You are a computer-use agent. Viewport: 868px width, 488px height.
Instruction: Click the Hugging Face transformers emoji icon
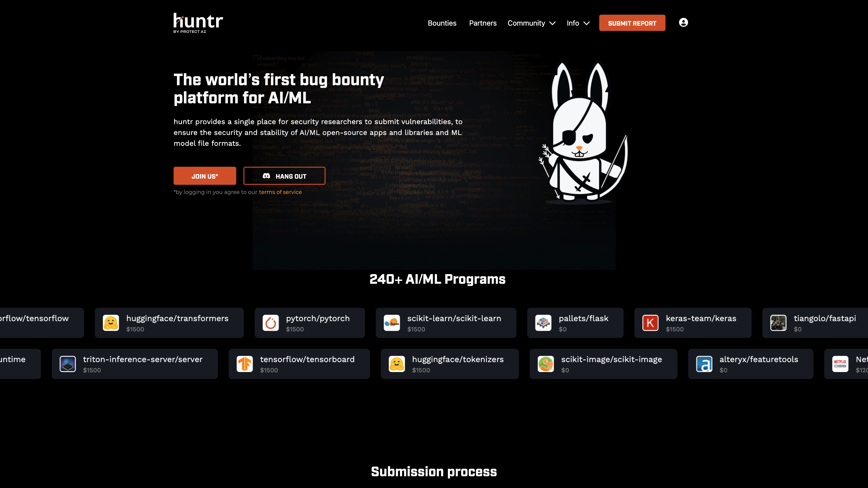pyautogui.click(x=111, y=323)
